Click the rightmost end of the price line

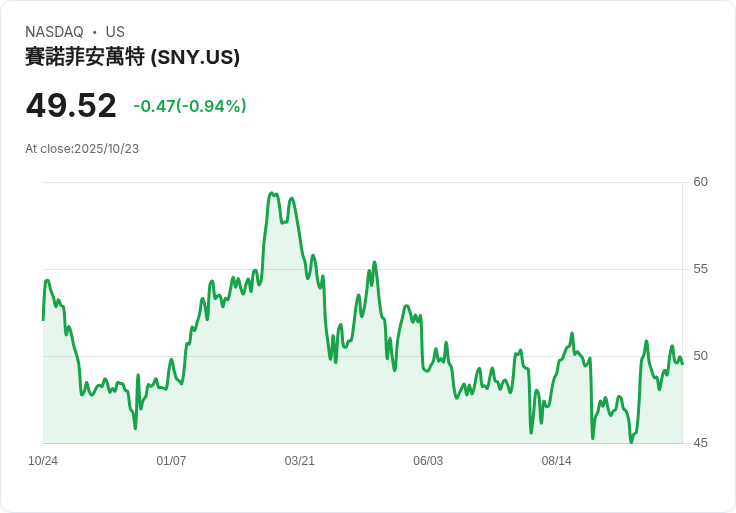click(682, 363)
